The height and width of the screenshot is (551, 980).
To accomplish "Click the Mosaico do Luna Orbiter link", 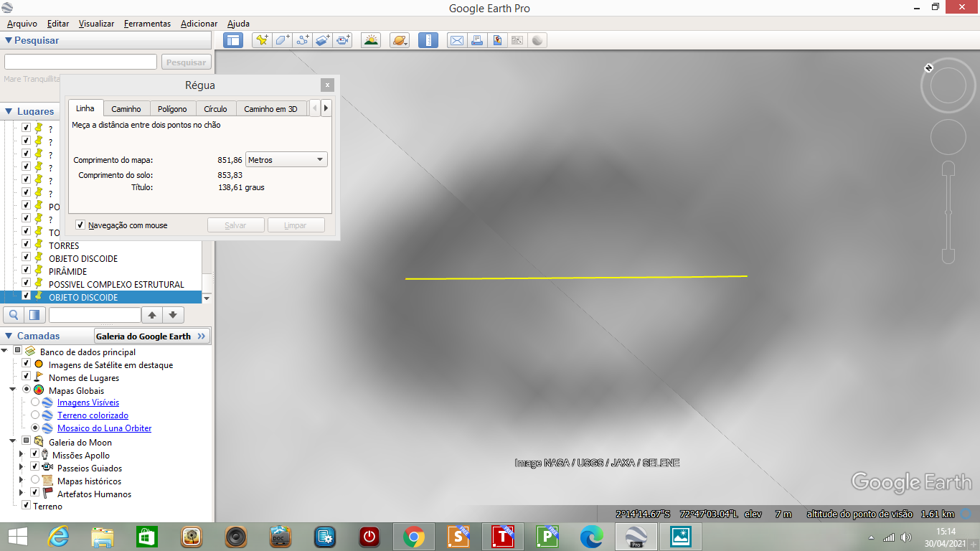I will [x=104, y=428].
